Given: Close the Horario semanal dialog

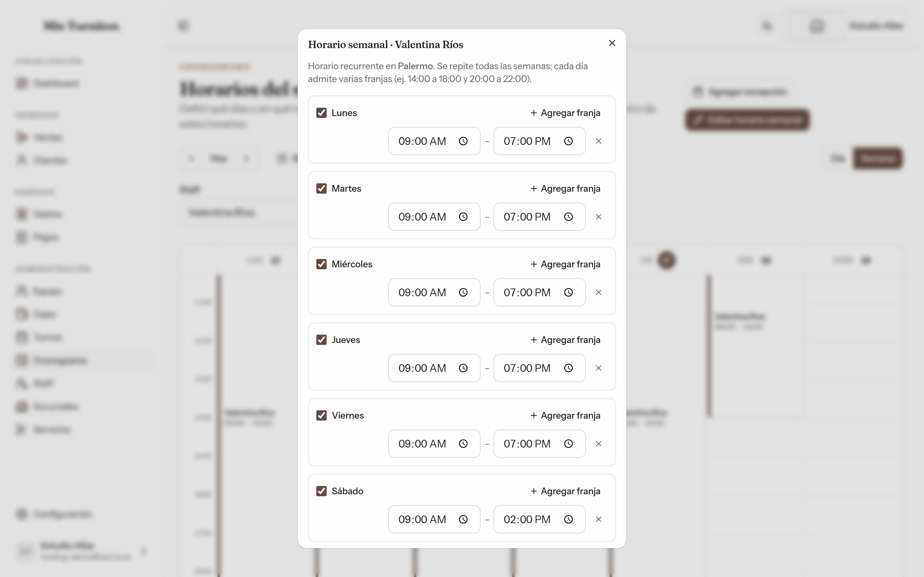Looking at the screenshot, I should pyautogui.click(x=612, y=43).
